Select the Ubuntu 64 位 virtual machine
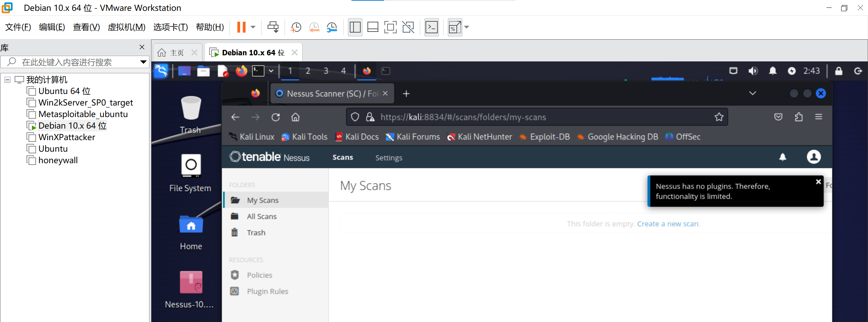 [x=65, y=91]
